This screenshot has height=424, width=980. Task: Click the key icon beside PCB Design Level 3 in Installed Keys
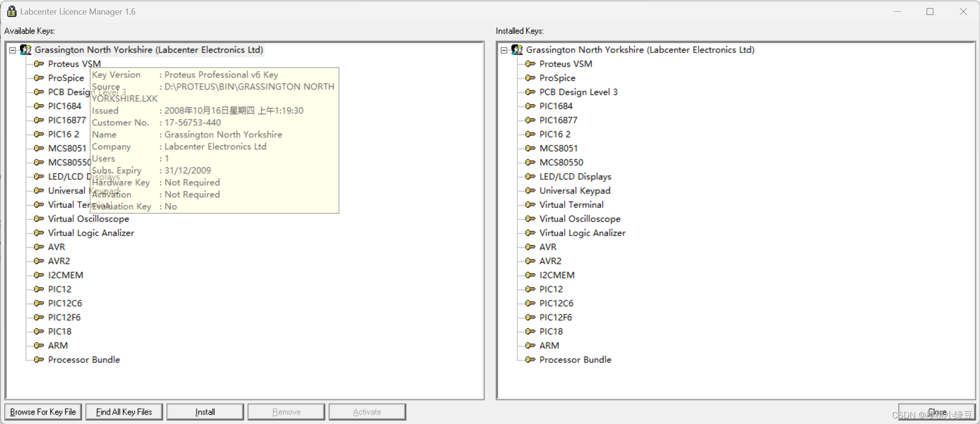tap(531, 92)
